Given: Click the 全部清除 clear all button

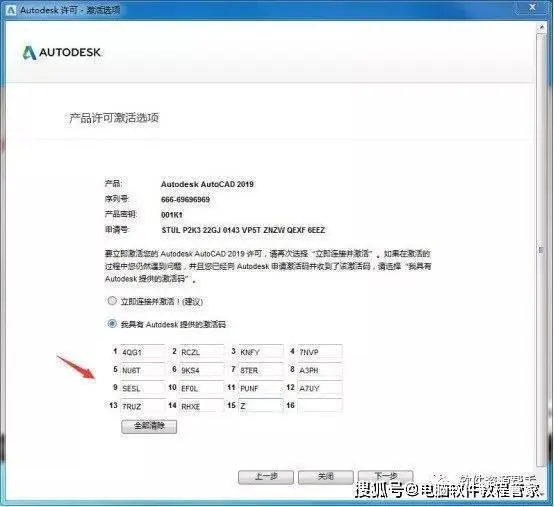Looking at the screenshot, I should (x=149, y=426).
